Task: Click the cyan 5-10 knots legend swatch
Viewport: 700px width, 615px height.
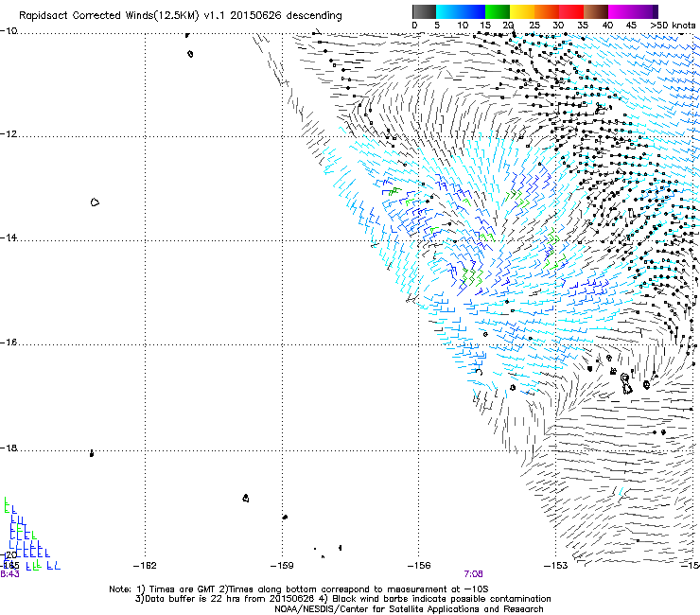Action: [448, 11]
